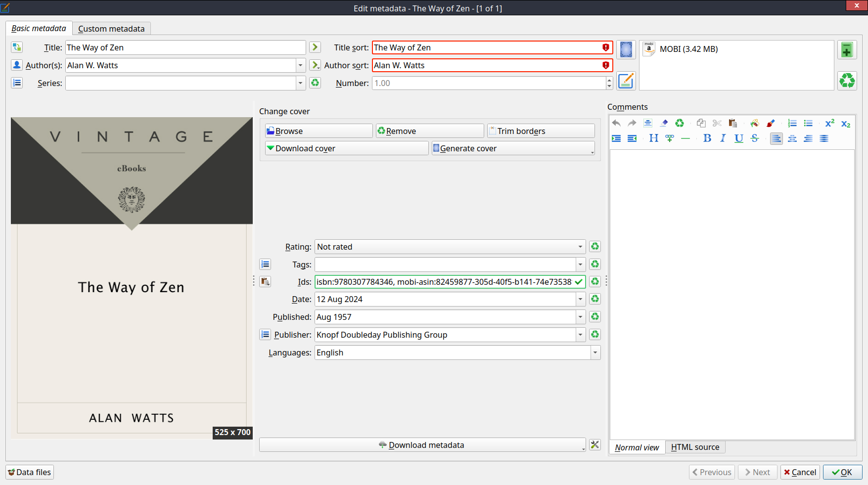
Task: Insert horizontal separator line in Comments
Action: pos(685,138)
